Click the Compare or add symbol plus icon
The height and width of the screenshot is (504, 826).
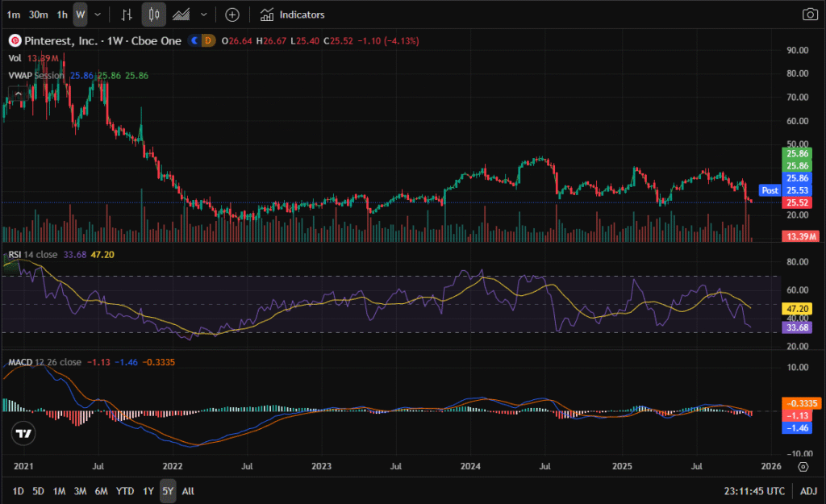[x=232, y=15]
